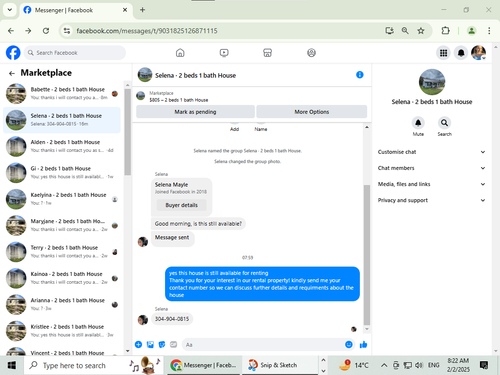Screen dimensions: 500x375
Task: Open Chrome three-dot menu
Action: (489, 31)
